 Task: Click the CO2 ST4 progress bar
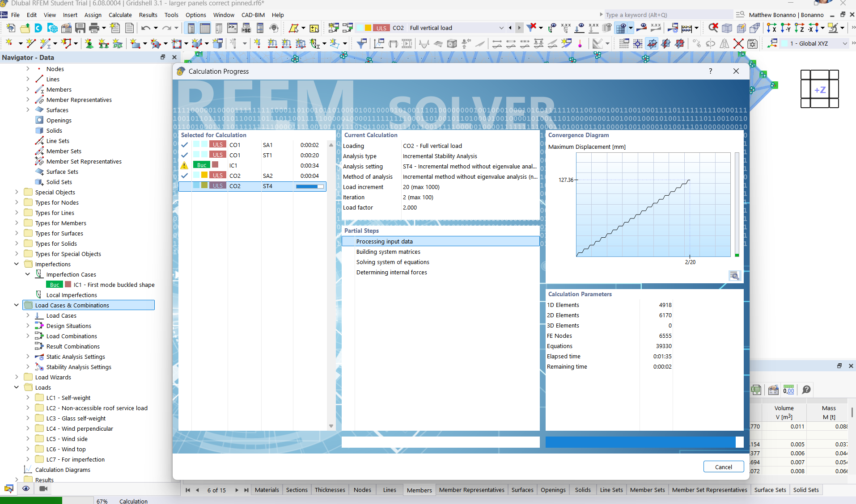(309, 186)
